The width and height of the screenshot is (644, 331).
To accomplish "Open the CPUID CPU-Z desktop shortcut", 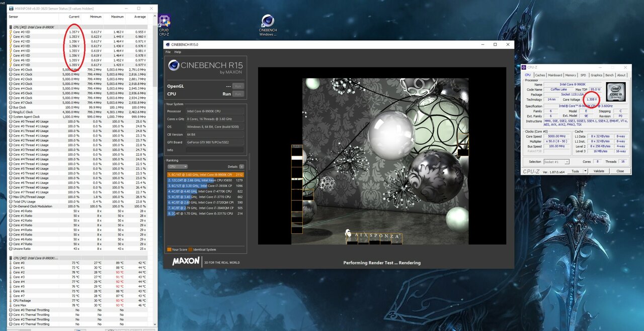I will (x=164, y=25).
